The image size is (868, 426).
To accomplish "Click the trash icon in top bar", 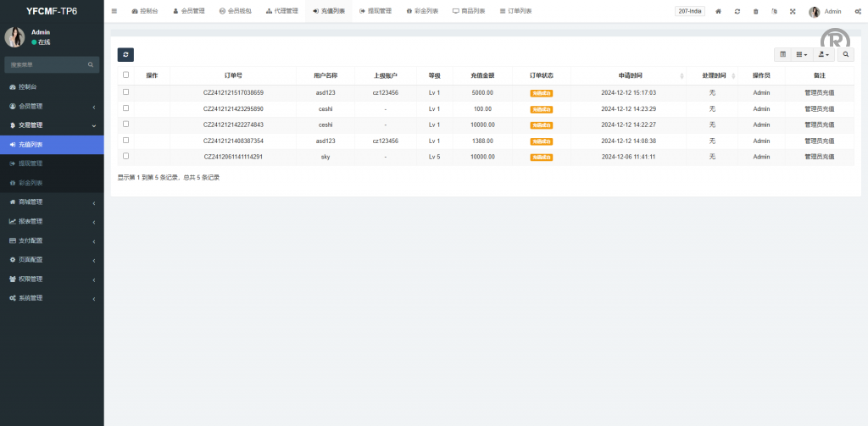I will pyautogui.click(x=756, y=11).
